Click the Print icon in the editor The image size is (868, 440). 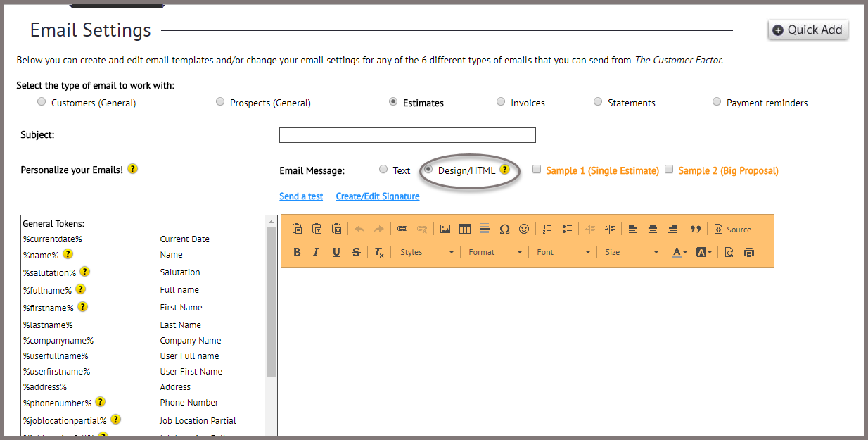(x=748, y=252)
